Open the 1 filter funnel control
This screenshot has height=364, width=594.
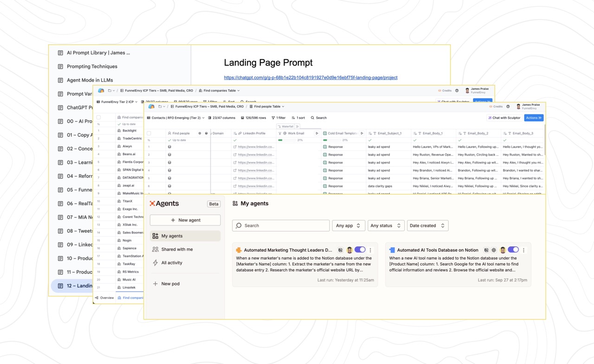[x=278, y=118]
